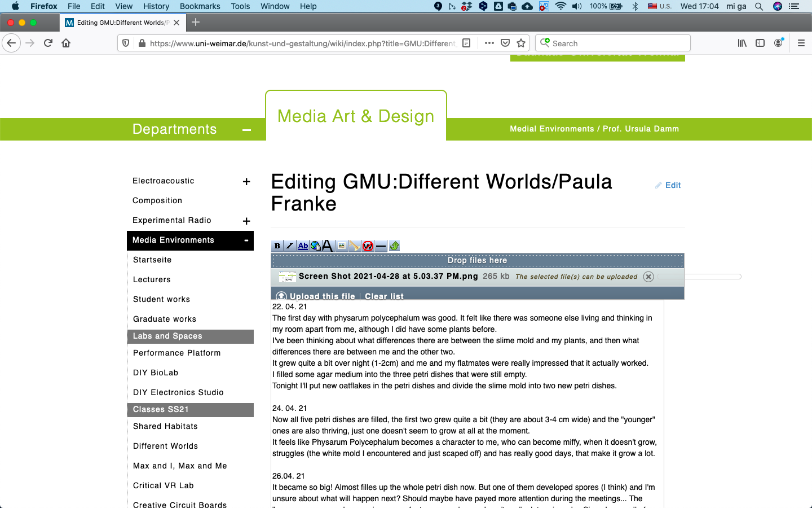
Task: Show site tracking protection shield info
Action: pyautogui.click(x=126, y=43)
